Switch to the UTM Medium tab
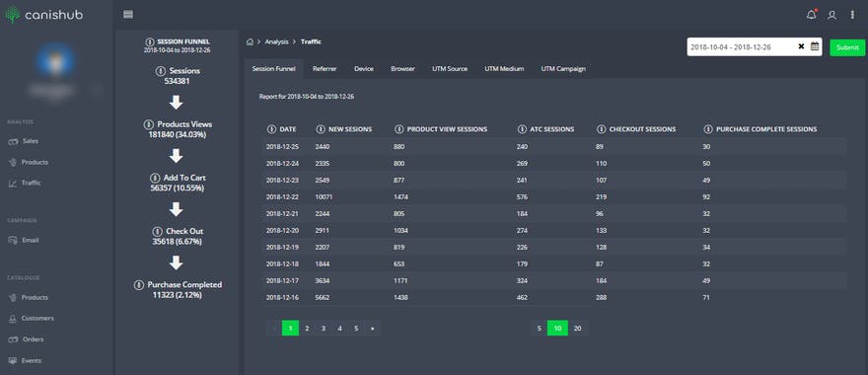The height and width of the screenshot is (375, 868). [x=504, y=69]
